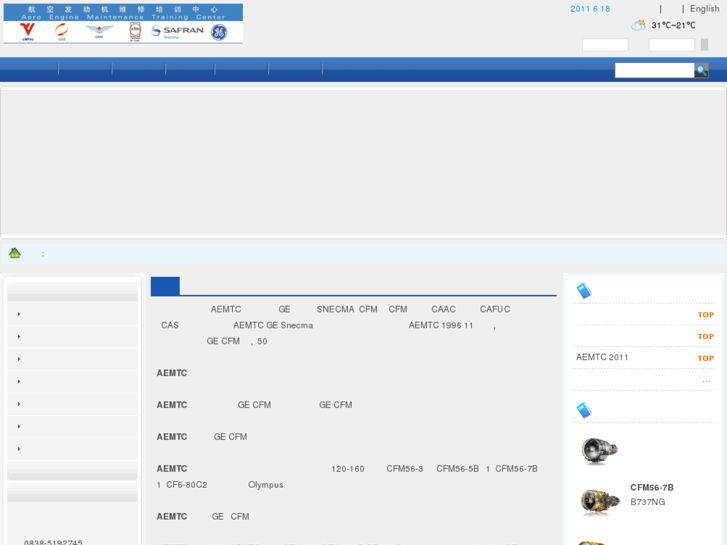The width and height of the screenshot is (727, 545).
Task: Click the temperature reading 31℃~21℃
Action: (x=673, y=26)
